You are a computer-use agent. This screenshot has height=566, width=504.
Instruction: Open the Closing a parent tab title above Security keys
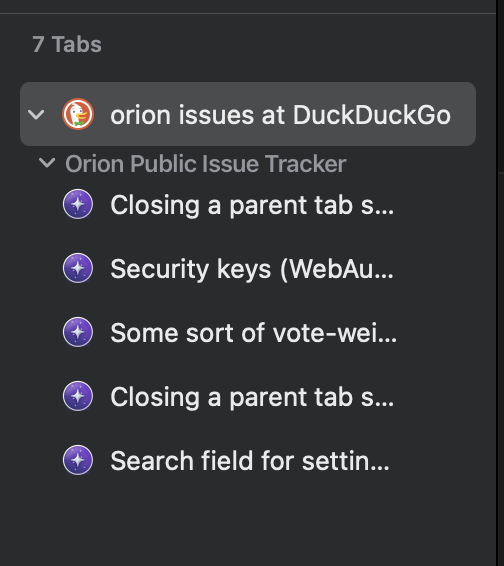252,205
